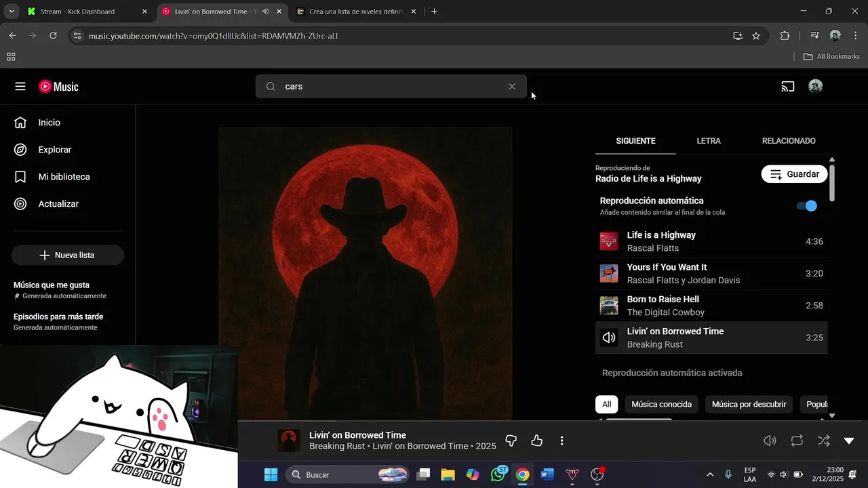
Task: Play Life is a Highway from queue
Action: click(711, 241)
